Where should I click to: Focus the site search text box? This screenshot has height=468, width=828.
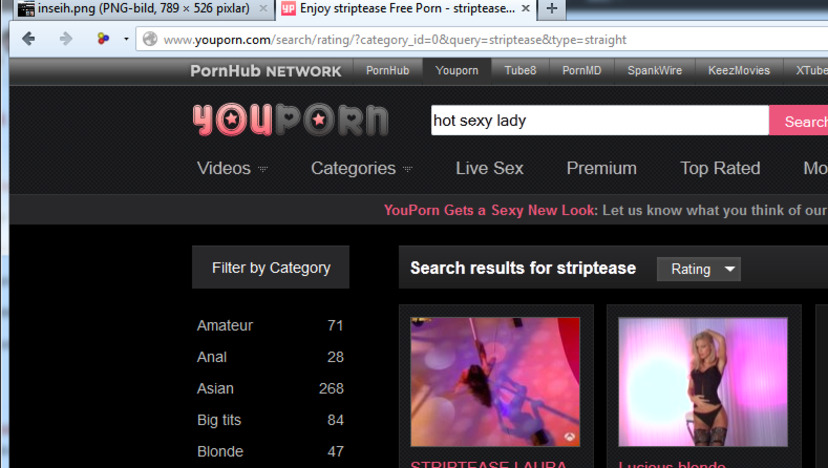click(x=599, y=120)
